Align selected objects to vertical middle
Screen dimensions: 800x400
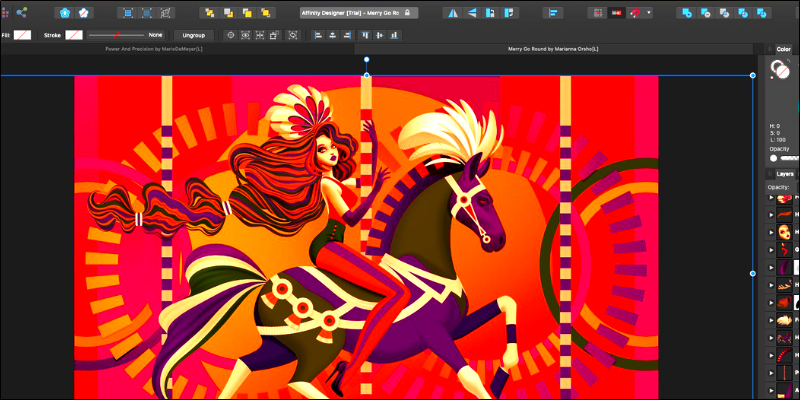(380, 35)
